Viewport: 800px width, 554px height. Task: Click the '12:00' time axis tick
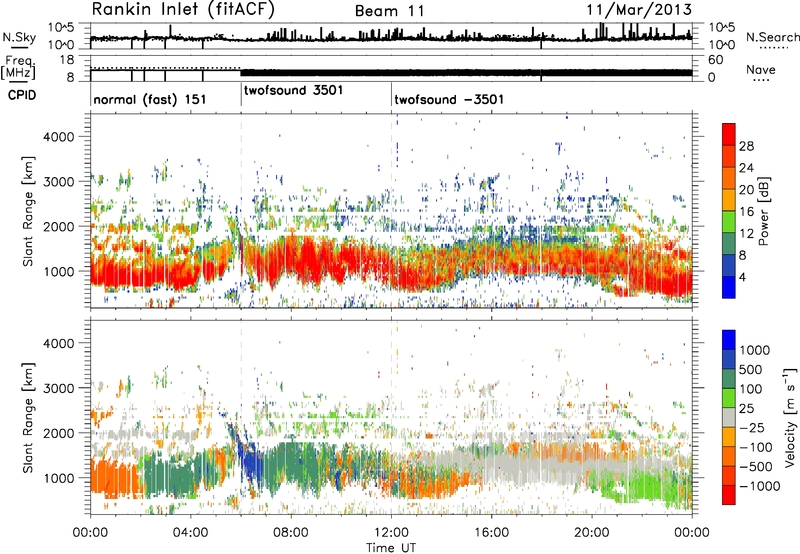391,533
